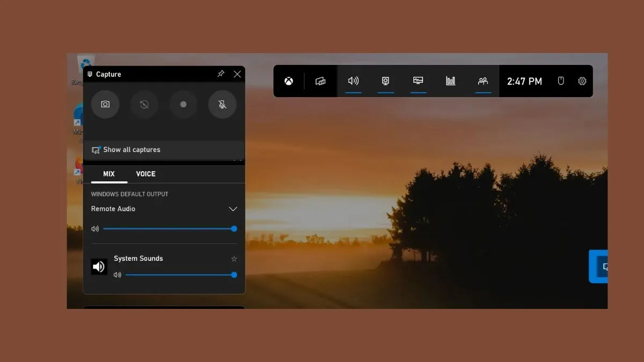644x362 pixels.
Task: Favorite System Sounds with the star
Action: point(234,258)
